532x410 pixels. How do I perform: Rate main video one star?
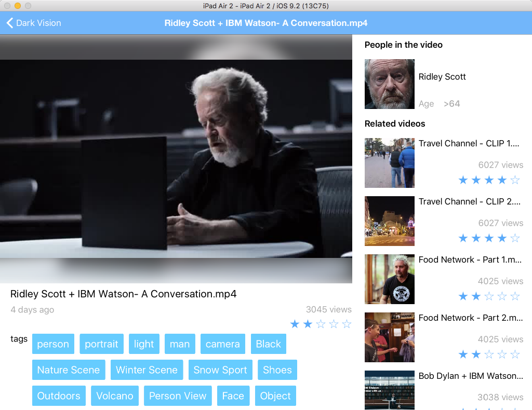[295, 324]
